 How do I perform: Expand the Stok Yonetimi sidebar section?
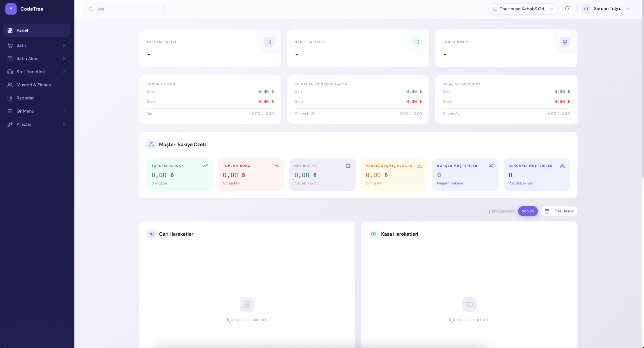[x=36, y=72]
